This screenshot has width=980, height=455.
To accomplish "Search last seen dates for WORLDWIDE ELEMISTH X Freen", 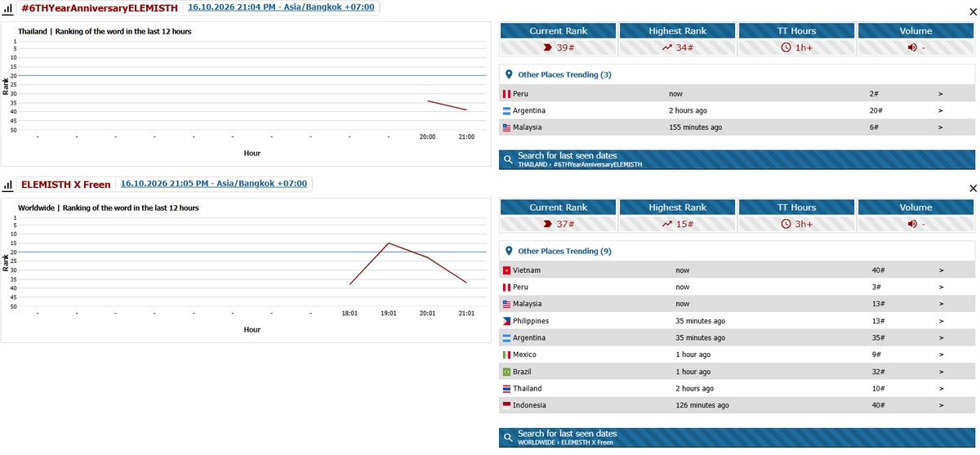I will point(737,438).
